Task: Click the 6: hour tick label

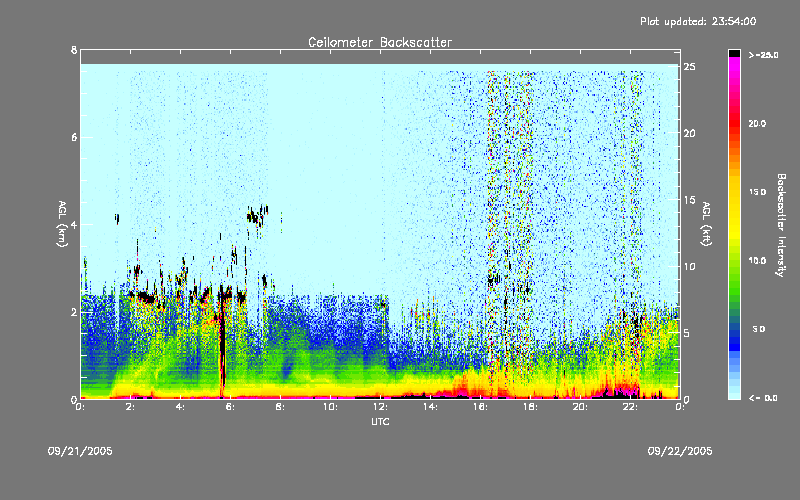Action: tap(231, 407)
